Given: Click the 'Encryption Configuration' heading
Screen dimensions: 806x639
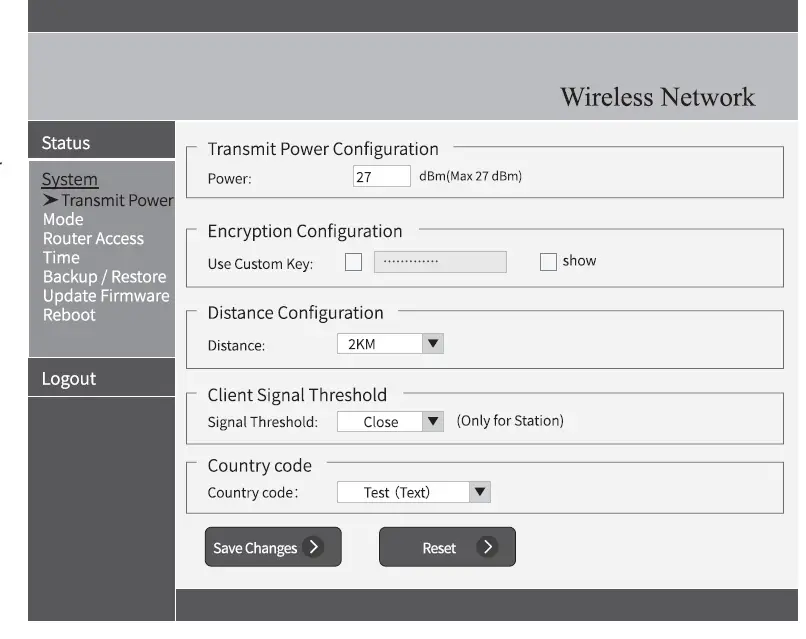Looking at the screenshot, I should (x=305, y=231).
